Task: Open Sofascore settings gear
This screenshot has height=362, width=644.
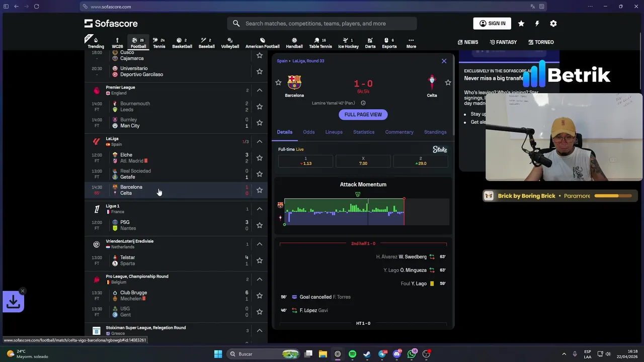Action: (x=553, y=24)
